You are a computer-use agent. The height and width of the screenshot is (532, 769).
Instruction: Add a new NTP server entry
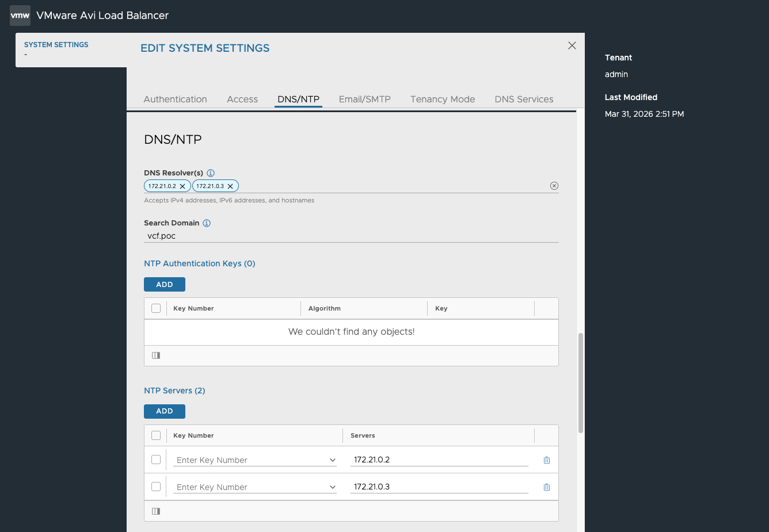[165, 411]
